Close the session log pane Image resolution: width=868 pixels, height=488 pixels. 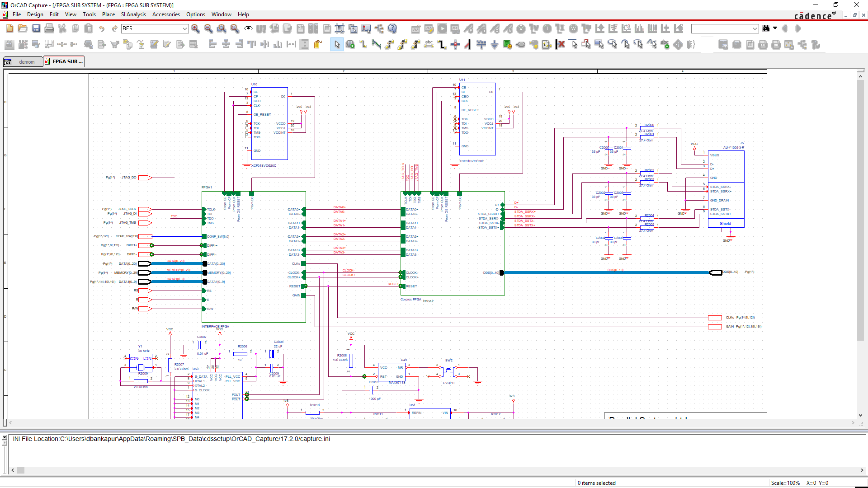4,437
